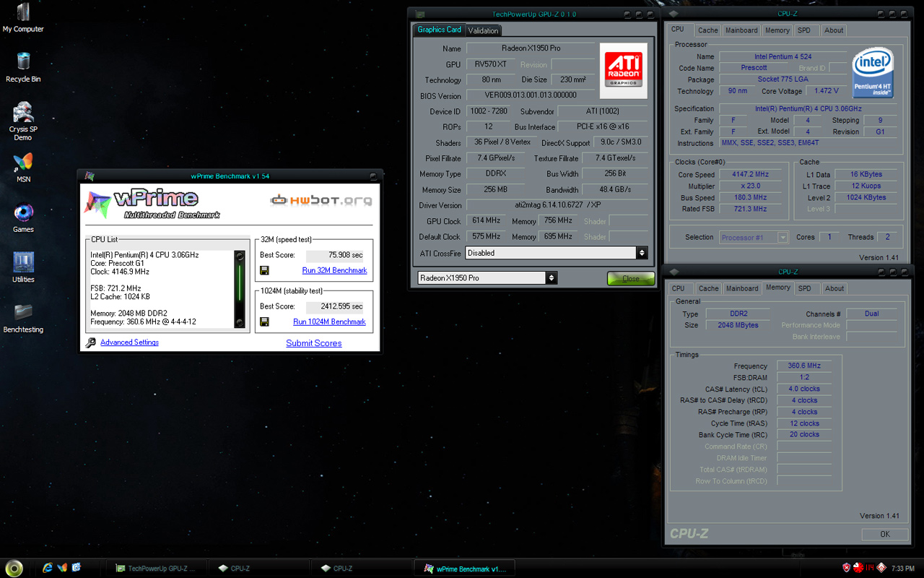Open My Computer desktop icon
Viewport: 924px width, 578px height.
click(23, 18)
